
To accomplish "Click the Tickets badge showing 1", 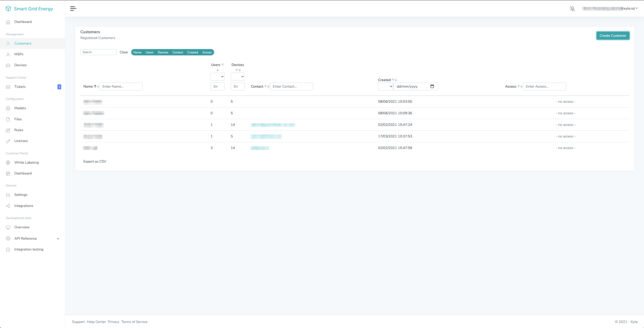I will pos(59,87).
